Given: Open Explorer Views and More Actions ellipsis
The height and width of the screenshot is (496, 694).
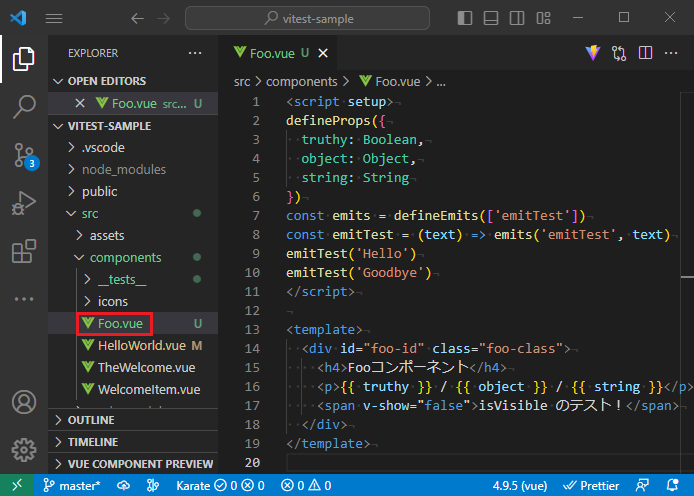Looking at the screenshot, I should pos(195,53).
